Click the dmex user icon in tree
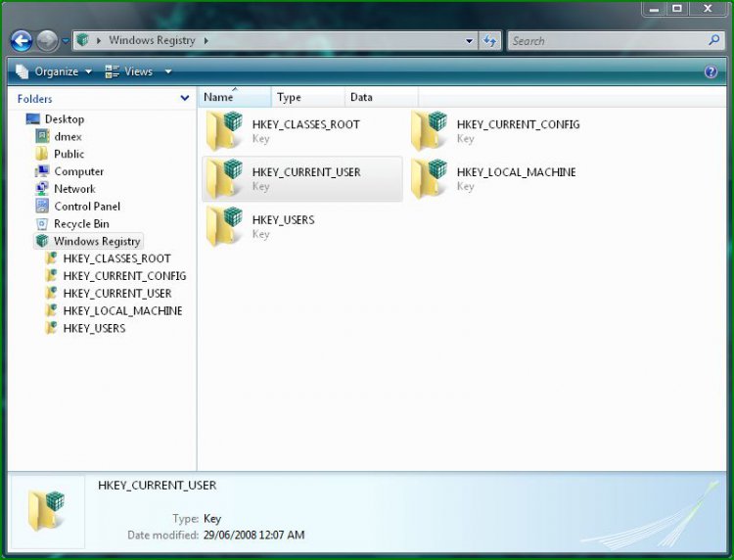This screenshot has height=560, width=734. pyautogui.click(x=42, y=136)
